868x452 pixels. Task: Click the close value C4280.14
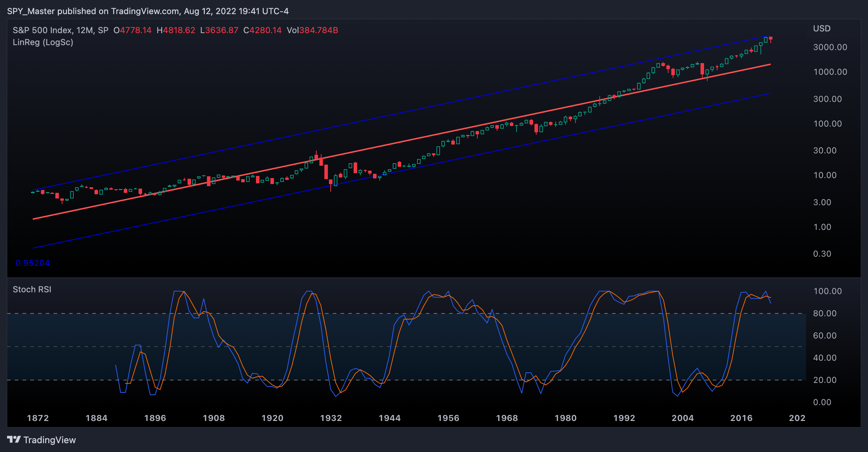[x=263, y=30]
